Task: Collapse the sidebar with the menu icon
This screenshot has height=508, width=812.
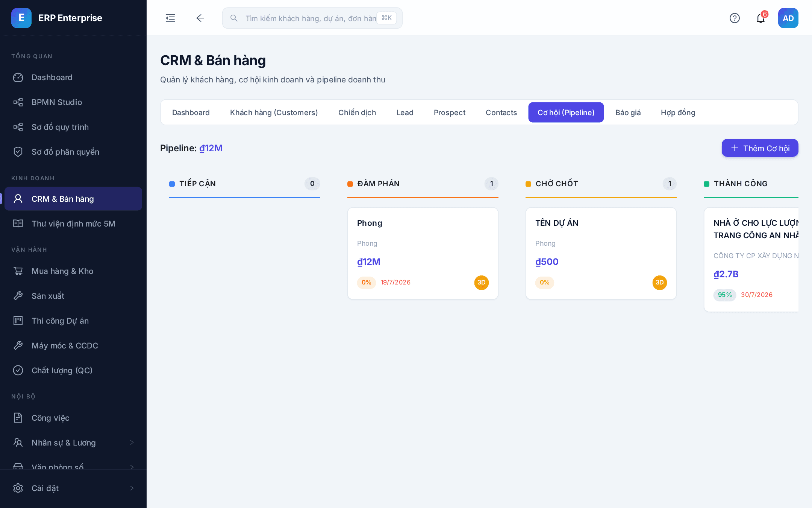Action: coord(170,18)
